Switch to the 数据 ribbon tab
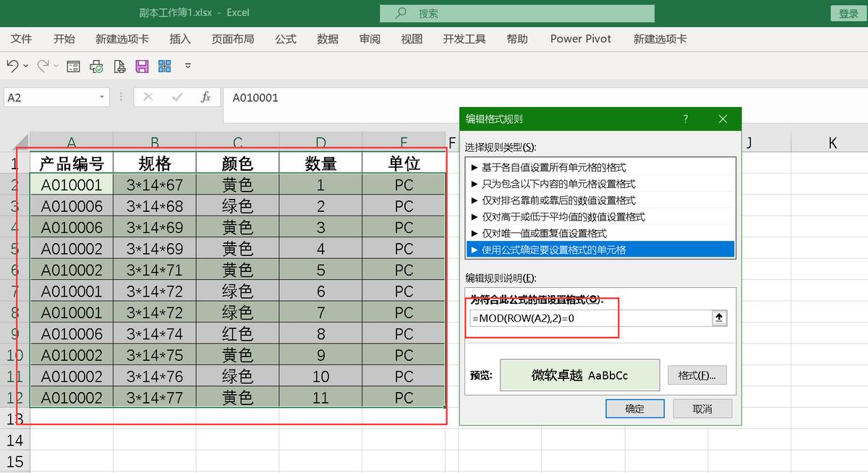 coord(328,39)
